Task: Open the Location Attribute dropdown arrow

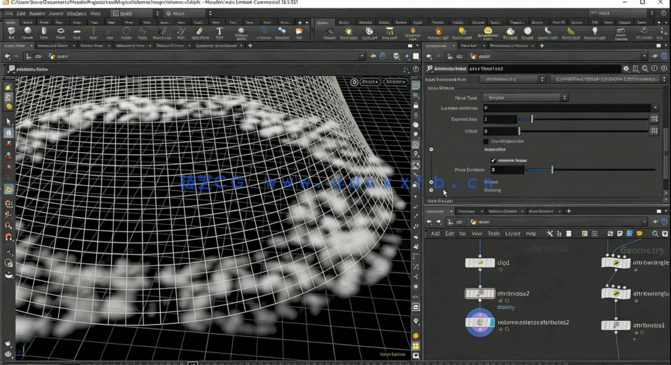Action: 655,108
